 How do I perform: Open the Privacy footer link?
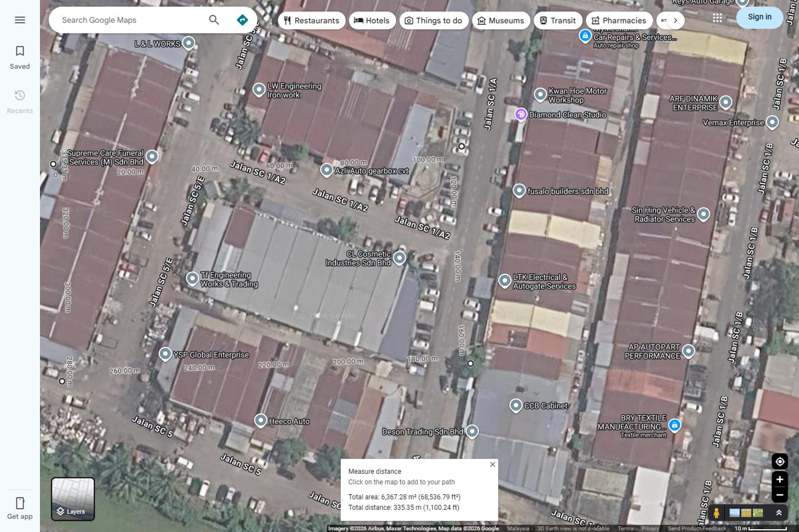650,529
